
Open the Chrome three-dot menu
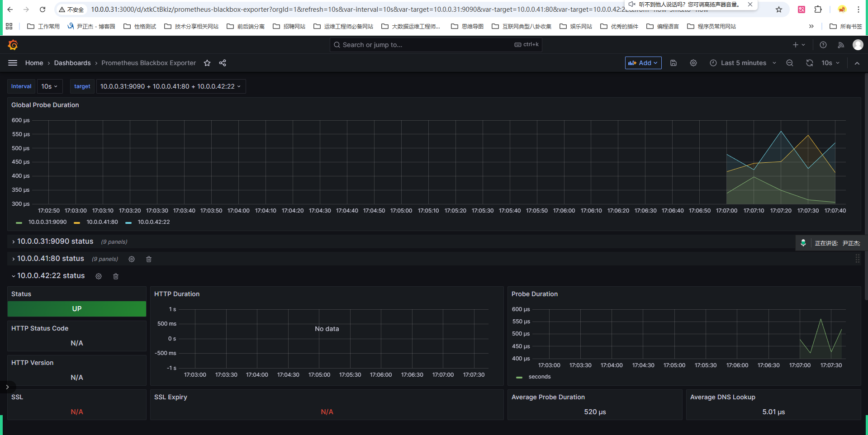(x=859, y=9)
